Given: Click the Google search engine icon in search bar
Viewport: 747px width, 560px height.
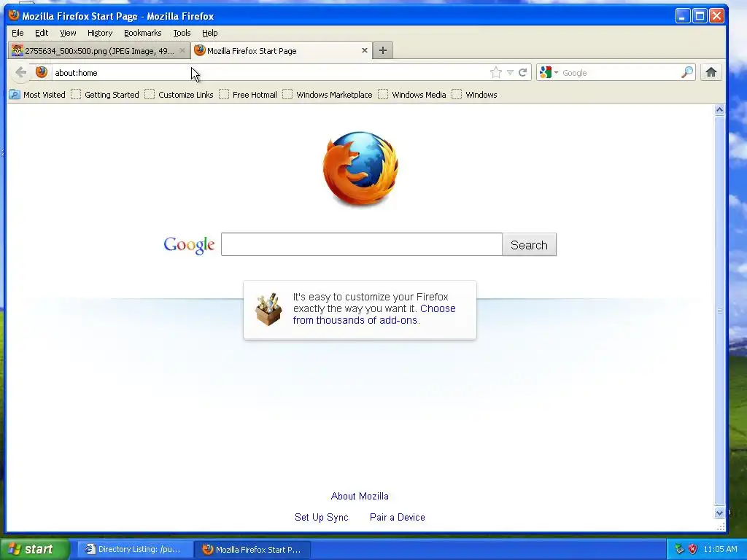Looking at the screenshot, I should click(546, 72).
